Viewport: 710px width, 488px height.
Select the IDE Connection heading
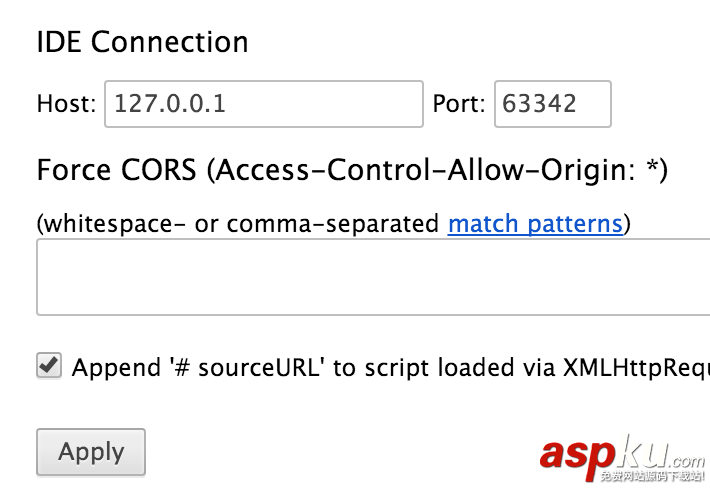pos(142,42)
